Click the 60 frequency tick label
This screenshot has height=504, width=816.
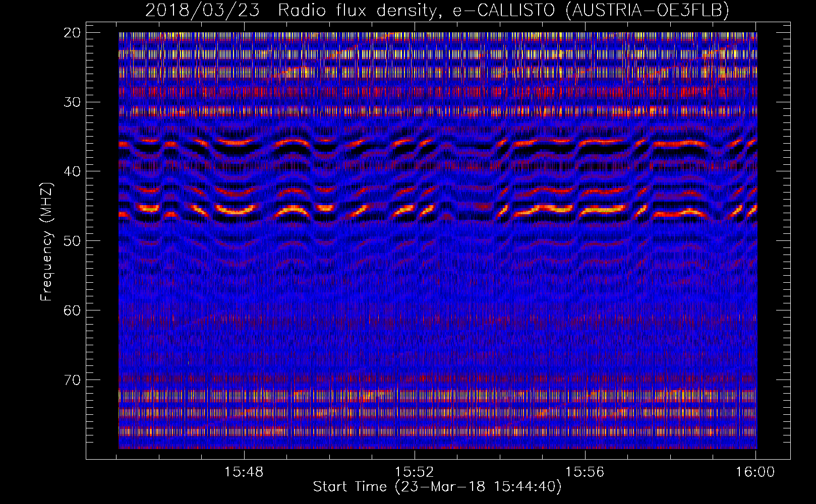pos(73,310)
